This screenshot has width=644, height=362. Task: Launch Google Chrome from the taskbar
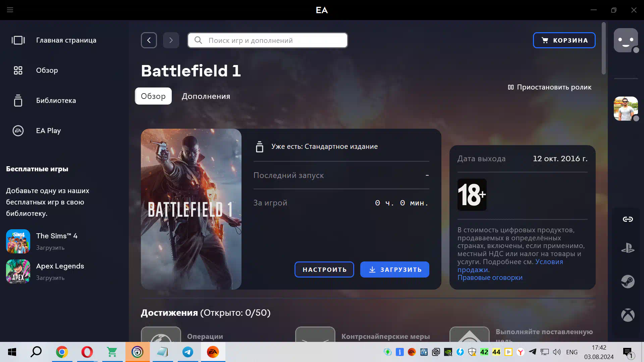point(62,352)
